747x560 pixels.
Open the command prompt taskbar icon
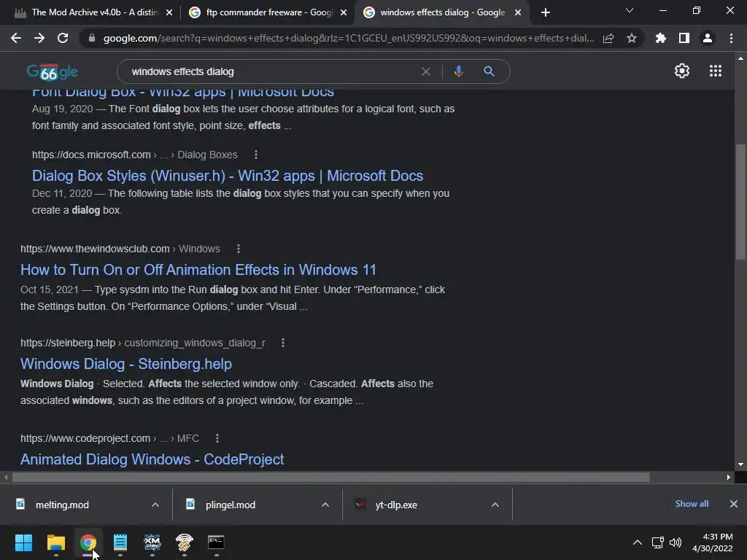pyautogui.click(x=216, y=542)
